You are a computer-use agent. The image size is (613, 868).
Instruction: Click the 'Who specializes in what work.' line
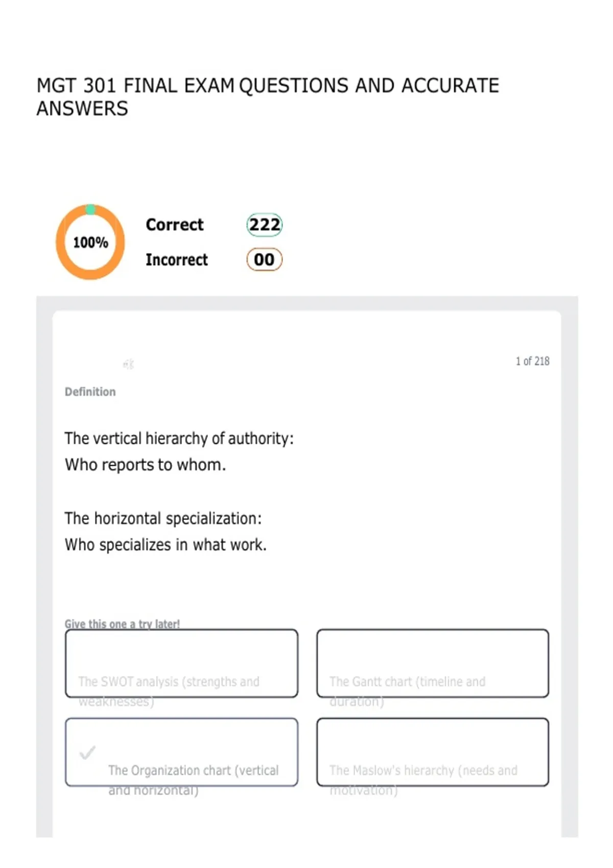click(166, 545)
